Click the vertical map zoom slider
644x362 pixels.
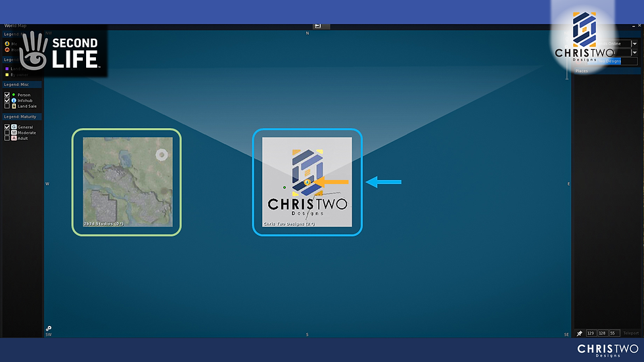[567, 62]
